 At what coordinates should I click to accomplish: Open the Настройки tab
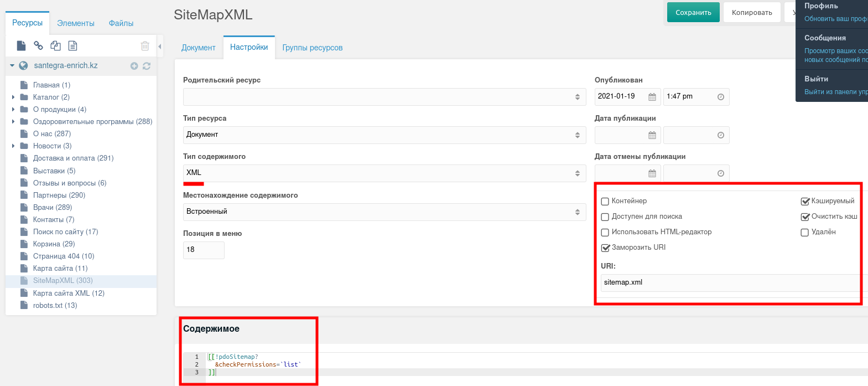pyautogui.click(x=249, y=47)
